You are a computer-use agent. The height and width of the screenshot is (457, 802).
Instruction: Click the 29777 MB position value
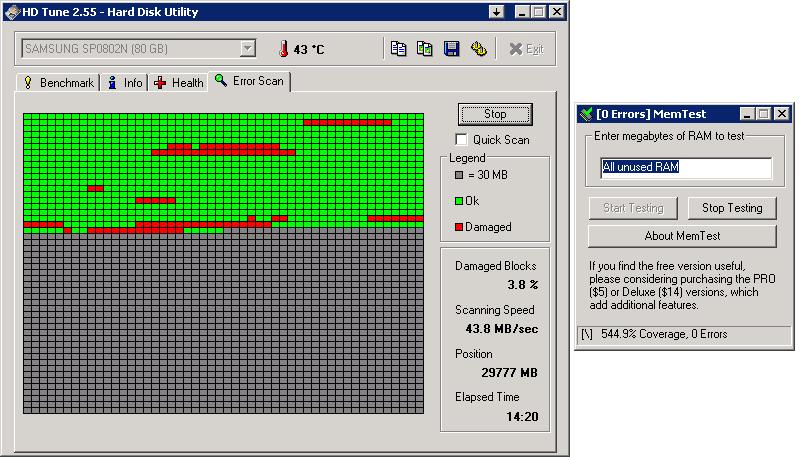[509, 373]
